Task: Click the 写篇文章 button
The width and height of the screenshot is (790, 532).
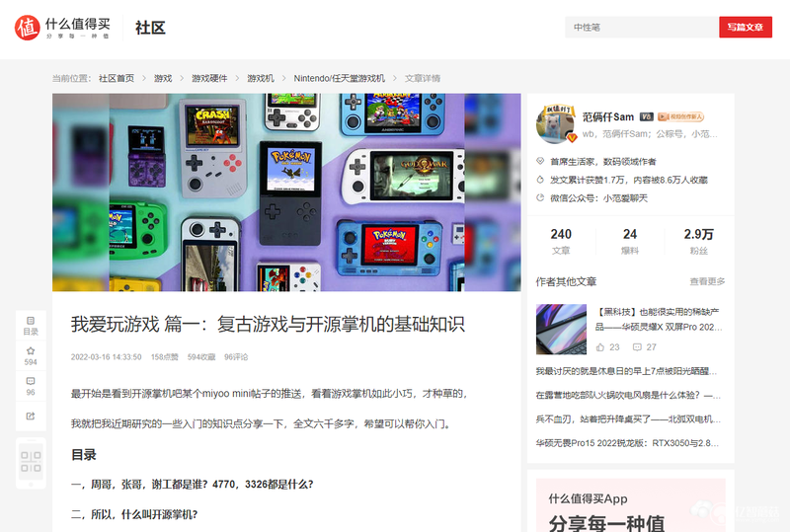Action: [746, 28]
